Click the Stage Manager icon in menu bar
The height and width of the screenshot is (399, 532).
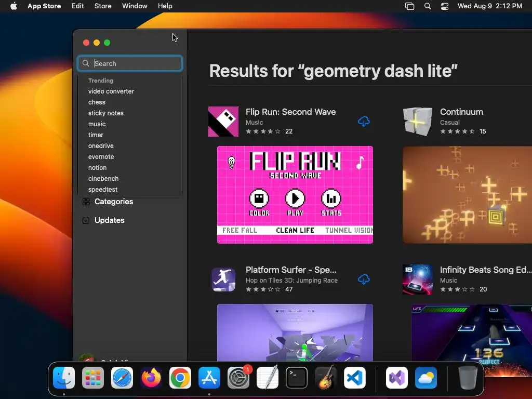pos(409,6)
